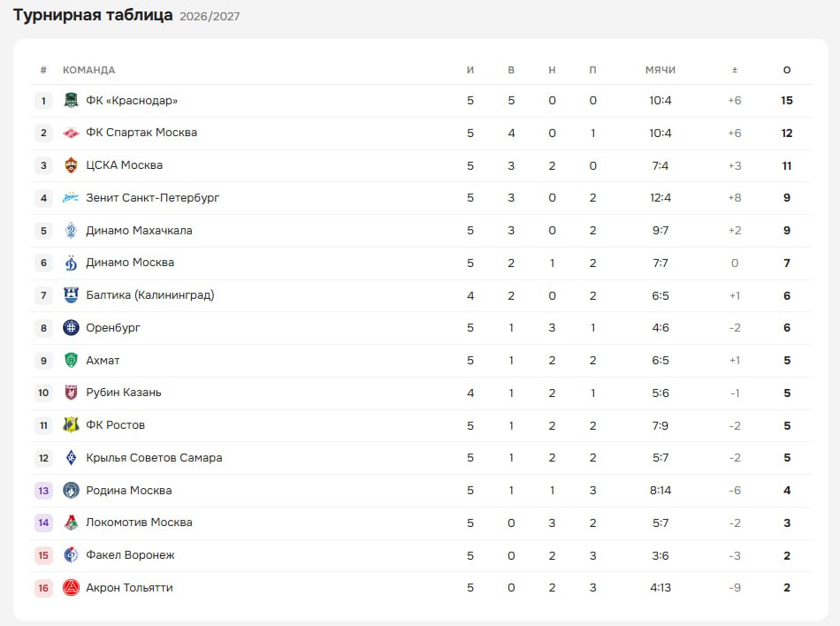Viewport: 840px width, 626px height.
Task: Click the Spartak Moscow red diamond logo
Action: coord(71,133)
